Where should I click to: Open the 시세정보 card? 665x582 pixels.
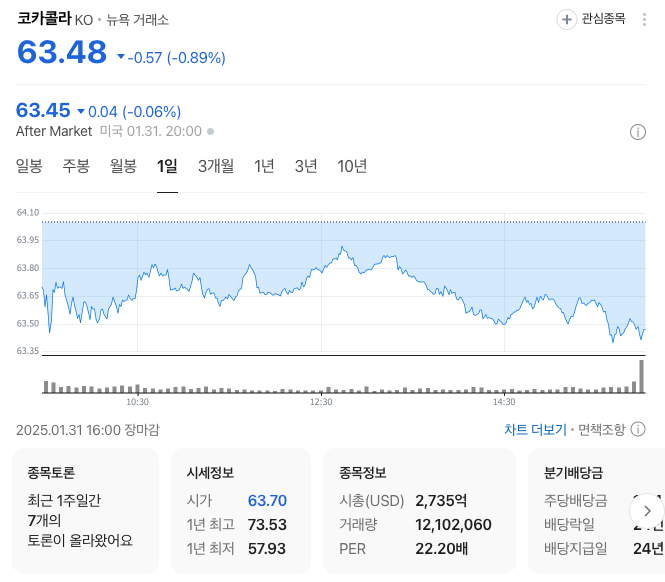241,511
